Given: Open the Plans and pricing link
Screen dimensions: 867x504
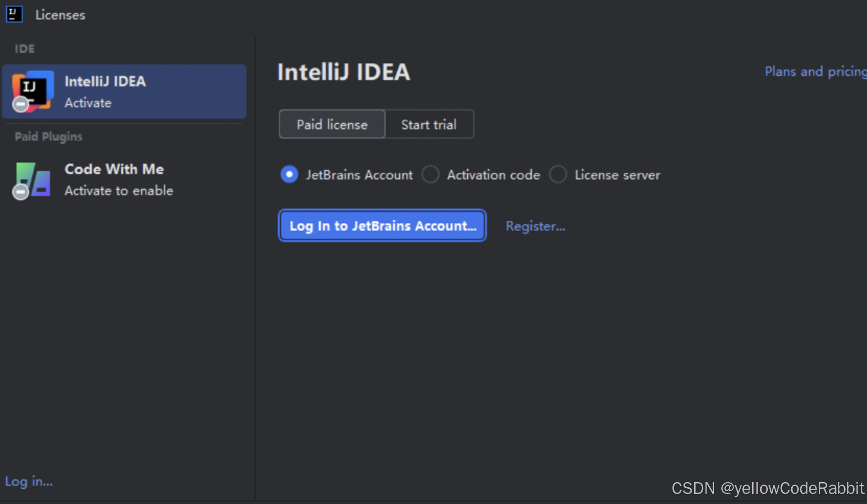Looking at the screenshot, I should [816, 71].
